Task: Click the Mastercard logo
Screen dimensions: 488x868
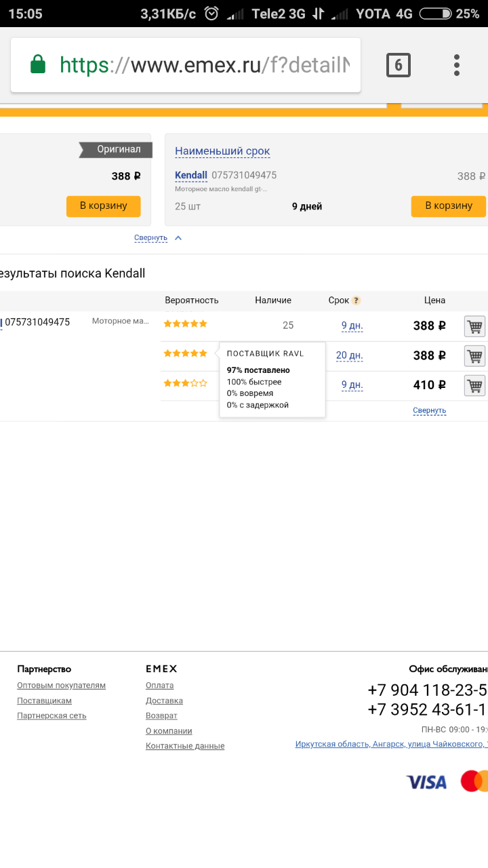Action: [x=474, y=781]
